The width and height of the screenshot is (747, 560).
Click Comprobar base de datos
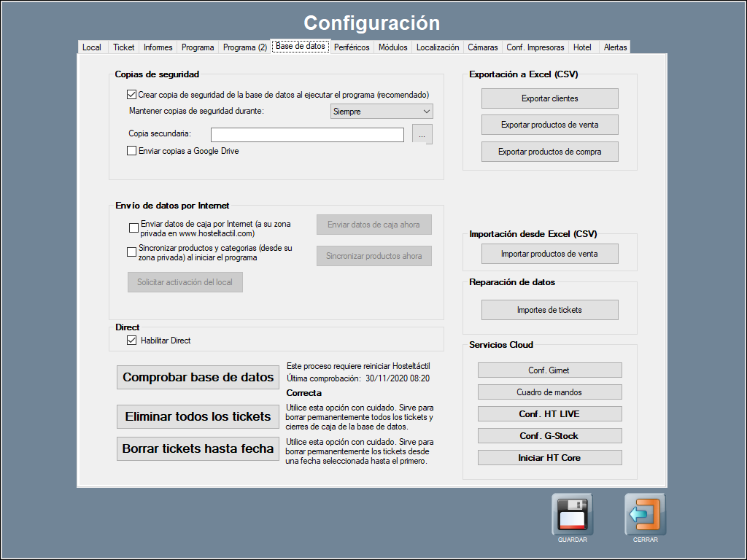pyautogui.click(x=198, y=378)
